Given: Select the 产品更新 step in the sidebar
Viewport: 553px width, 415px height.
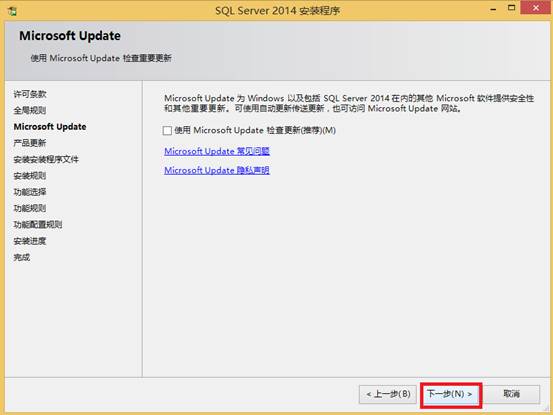Looking at the screenshot, I should coord(30,143).
